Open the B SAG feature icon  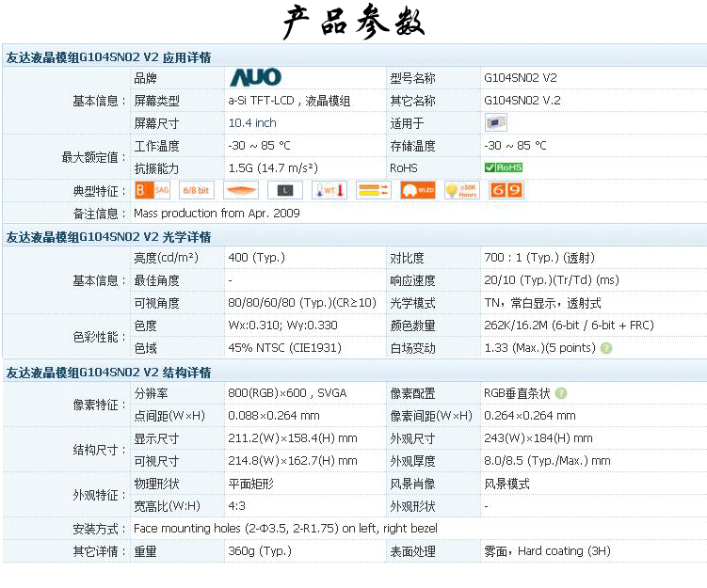(x=153, y=190)
